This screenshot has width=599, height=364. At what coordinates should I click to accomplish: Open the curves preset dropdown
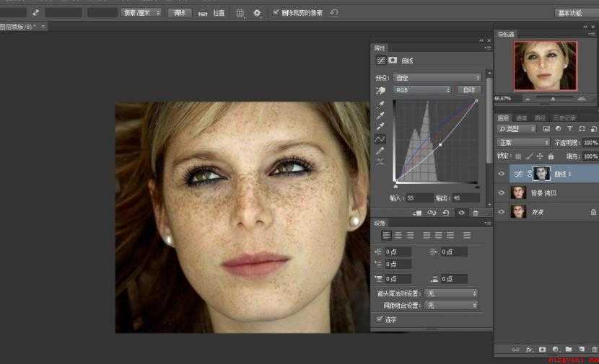click(437, 78)
